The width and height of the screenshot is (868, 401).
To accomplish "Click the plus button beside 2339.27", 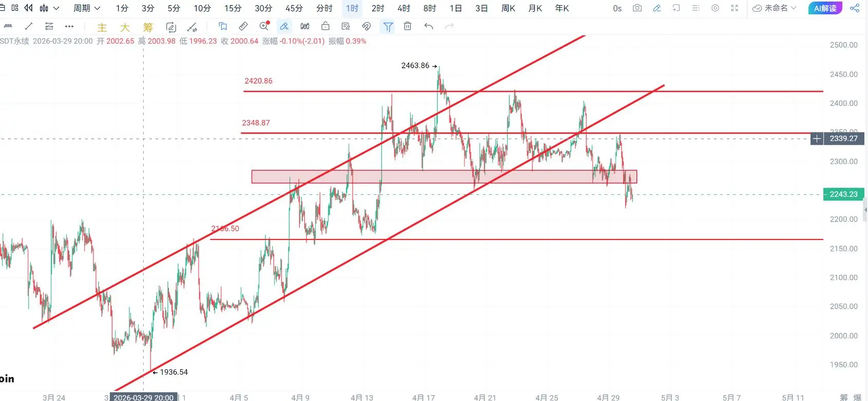I will (x=817, y=138).
